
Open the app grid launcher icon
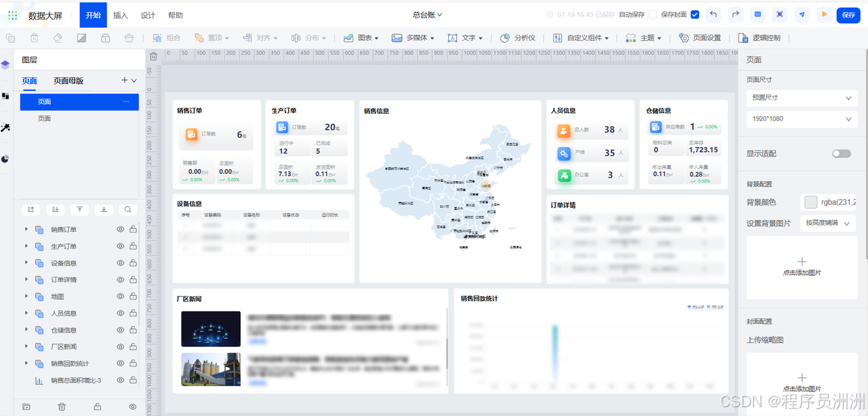(x=13, y=15)
